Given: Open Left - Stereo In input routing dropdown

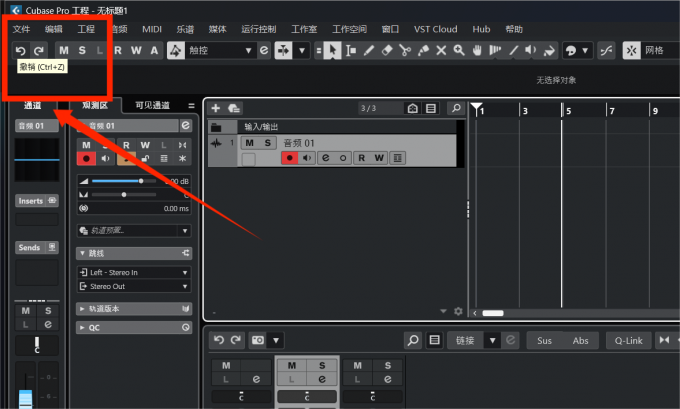Looking at the screenshot, I should [134, 272].
